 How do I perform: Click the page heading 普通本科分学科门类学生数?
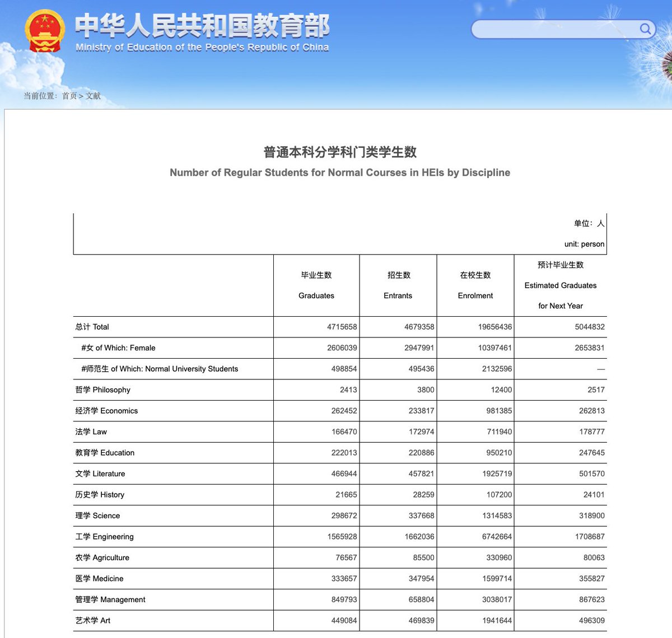click(x=340, y=152)
